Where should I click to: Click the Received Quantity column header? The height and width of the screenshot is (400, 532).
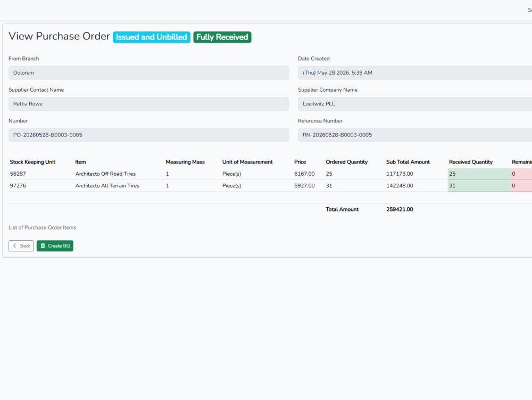(471, 162)
